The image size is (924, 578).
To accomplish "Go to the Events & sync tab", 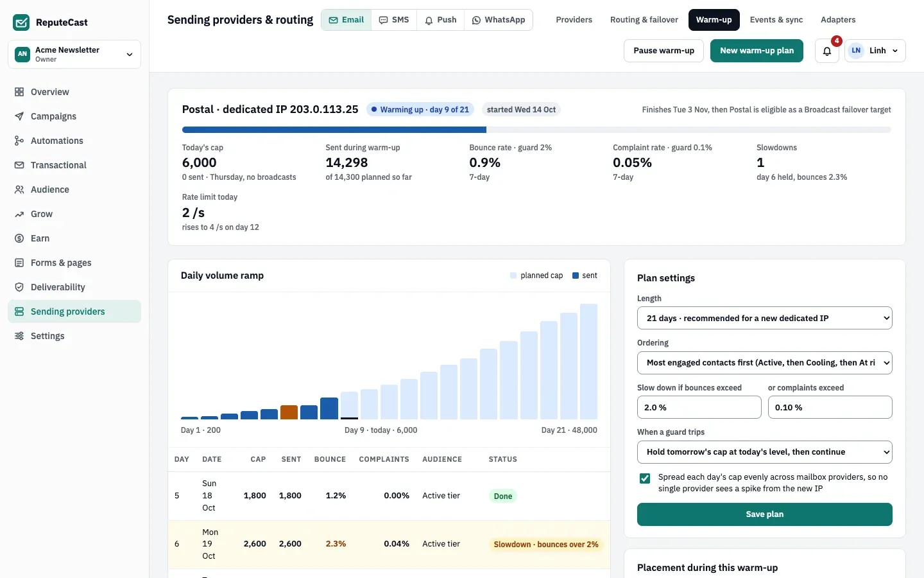I will pos(776,20).
